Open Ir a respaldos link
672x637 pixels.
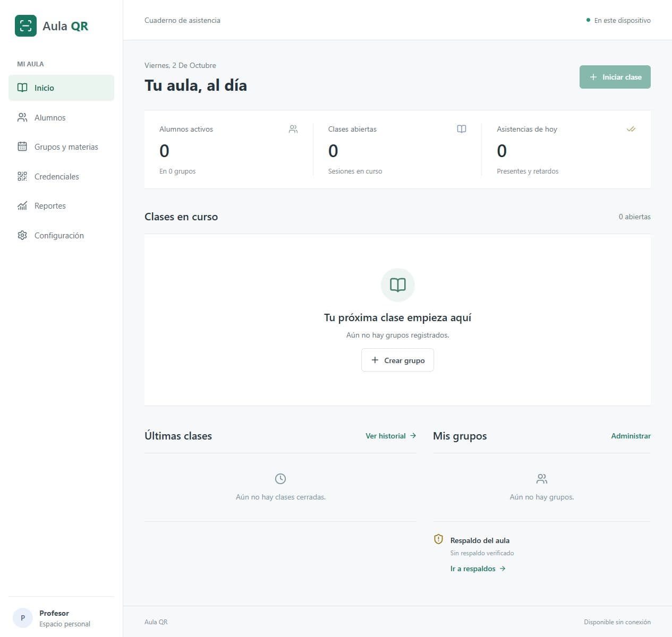click(x=478, y=569)
